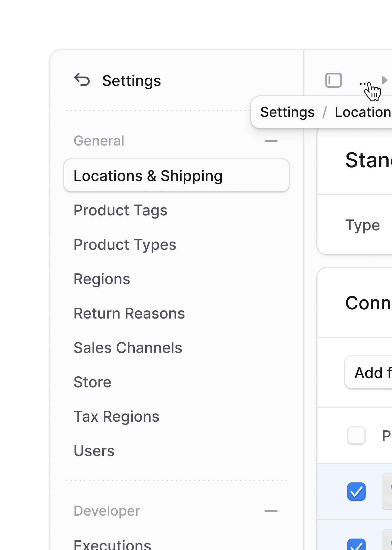Toggle the sidebar panel icon
Image resolution: width=392 pixels, height=550 pixels.
pos(333,80)
